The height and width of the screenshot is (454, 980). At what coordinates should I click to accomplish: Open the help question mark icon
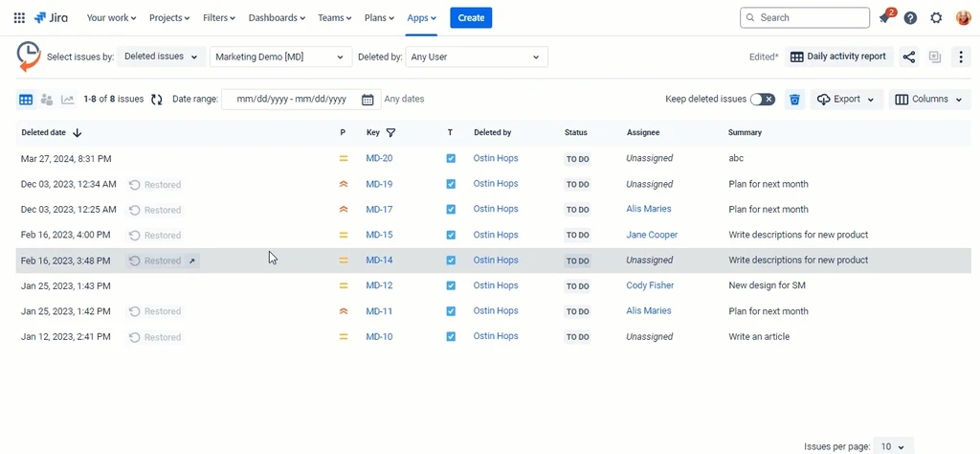coord(910,17)
